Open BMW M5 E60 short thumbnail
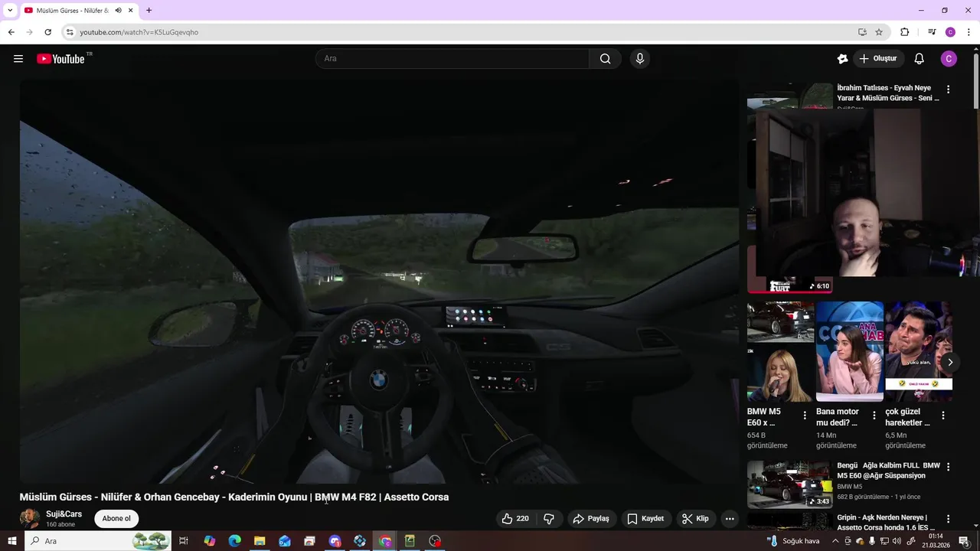980x551 pixels. (780, 351)
